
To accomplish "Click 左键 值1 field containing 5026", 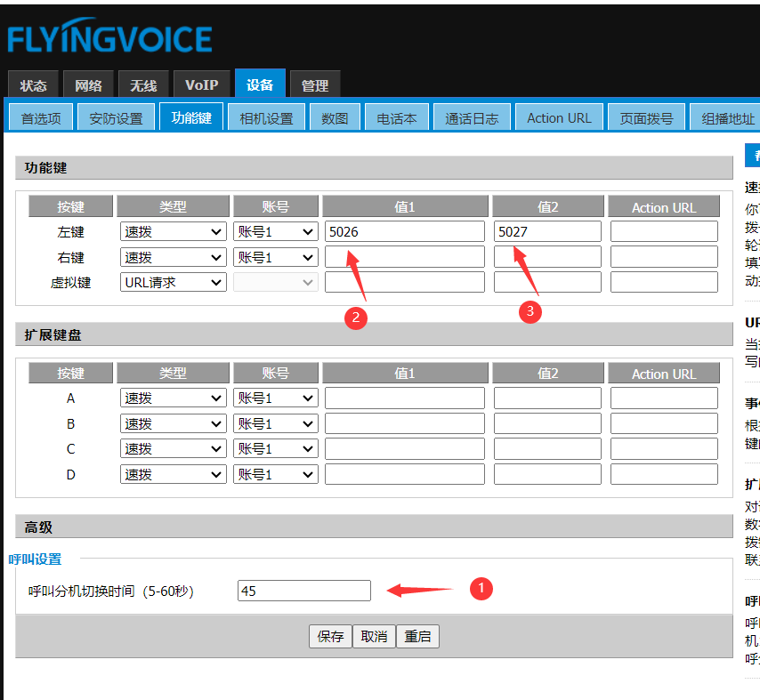I will pyautogui.click(x=404, y=232).
